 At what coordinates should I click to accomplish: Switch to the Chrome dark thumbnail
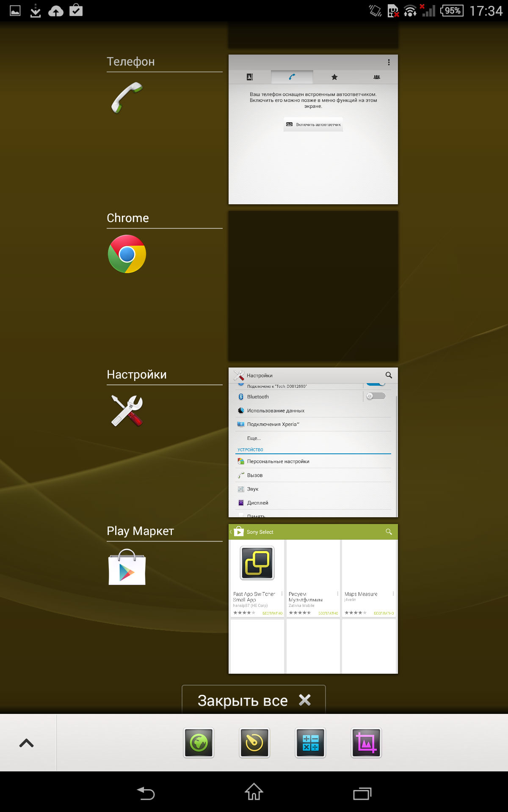(x=313, y=286)
